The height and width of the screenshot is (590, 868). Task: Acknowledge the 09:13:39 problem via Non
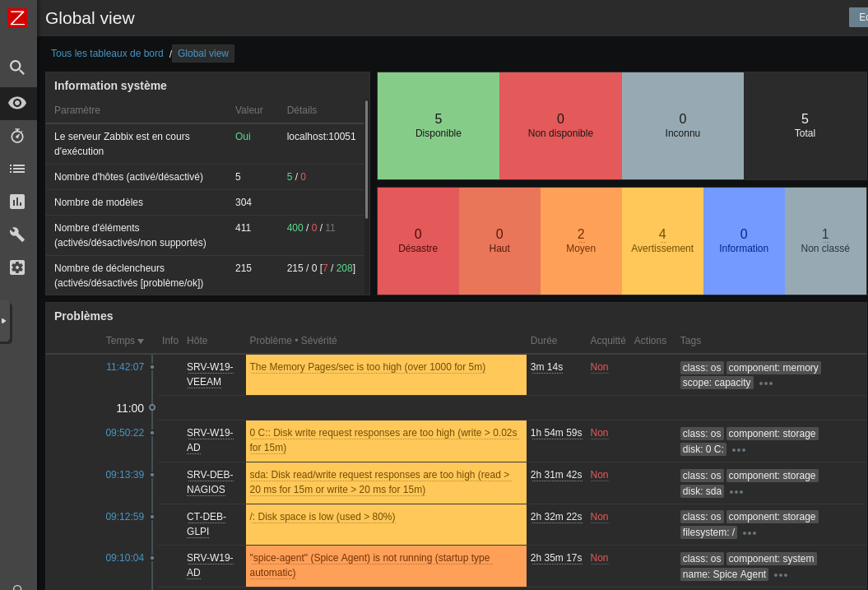click(599, 475)
